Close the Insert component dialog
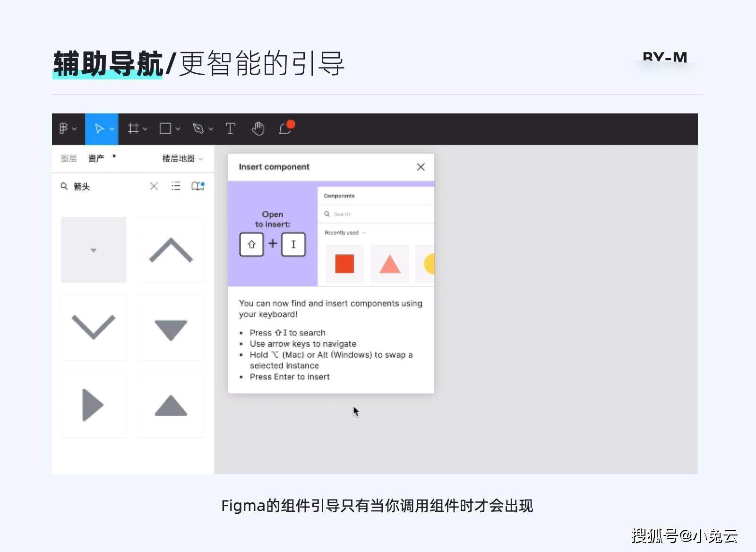Viewport: 756px width, 552px height. click(x=421, y=167)
